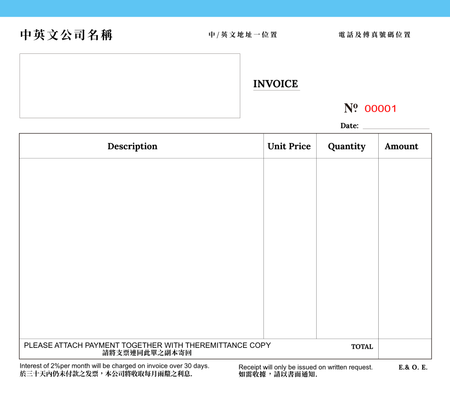
Task: Click inside the Description column body
Action: coord(142,248)
